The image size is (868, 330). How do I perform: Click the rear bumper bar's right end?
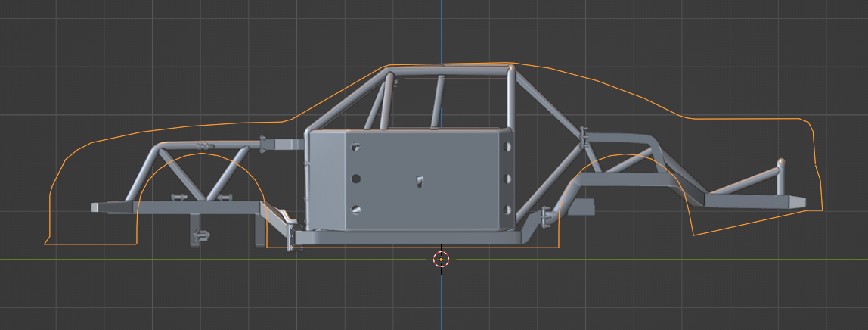(798, 202)
